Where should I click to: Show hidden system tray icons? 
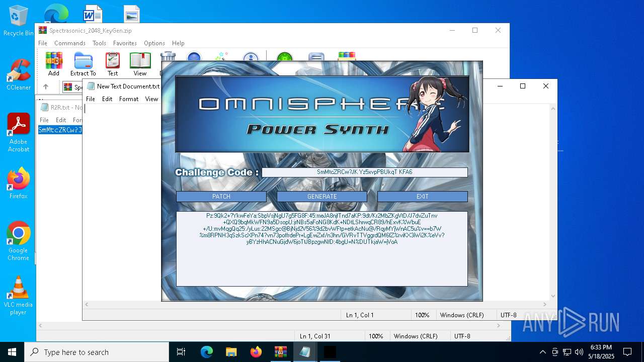(542, 352)
